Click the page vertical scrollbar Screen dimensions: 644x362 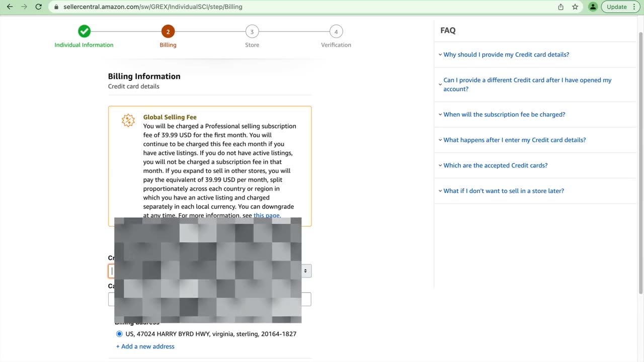pyautogui.click(x=640, y=162)
